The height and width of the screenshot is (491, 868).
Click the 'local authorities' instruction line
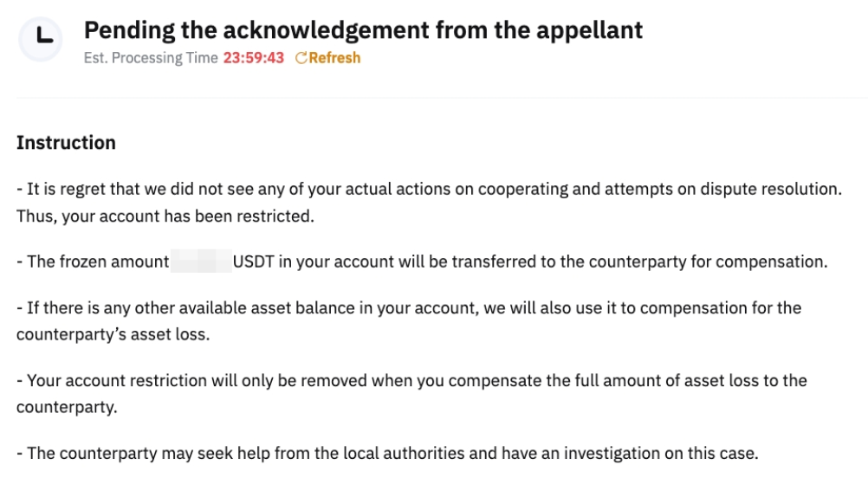click(387, 453)
